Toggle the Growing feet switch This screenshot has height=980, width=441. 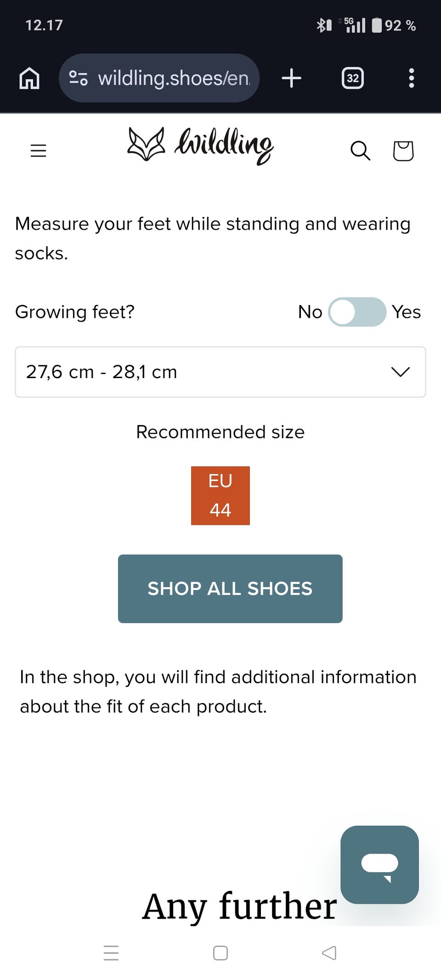point(357,312)
